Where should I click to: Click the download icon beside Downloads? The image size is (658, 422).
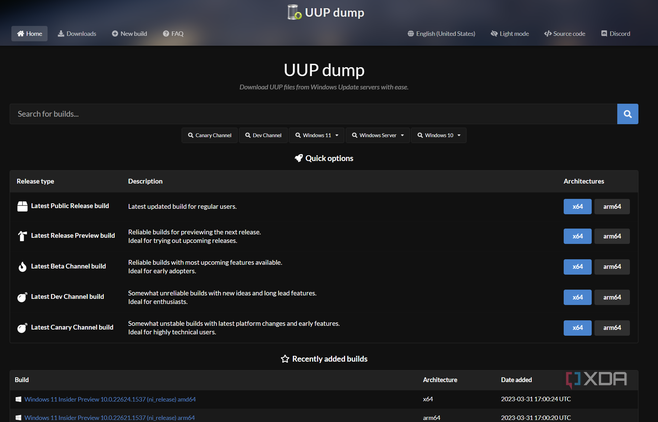tap(61, 34)
